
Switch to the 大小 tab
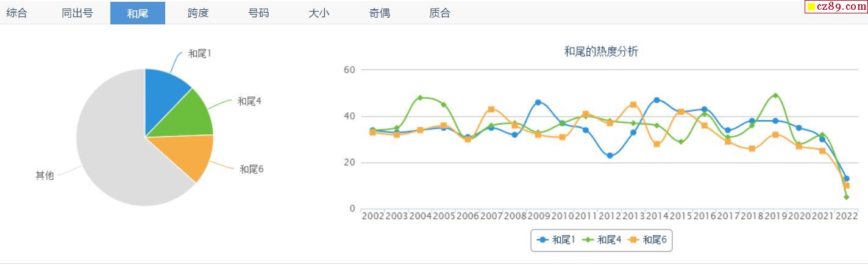pos(319,13)
